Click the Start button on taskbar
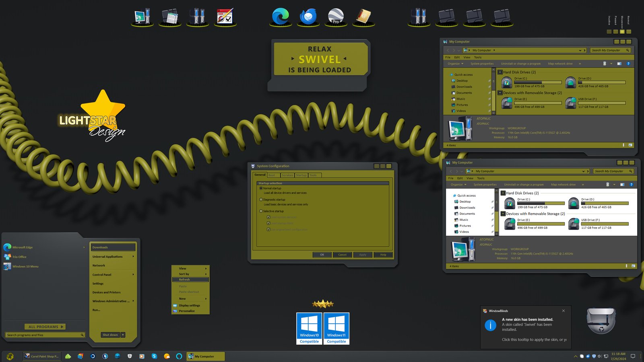The height and width of the screenshot is (362, 644). click(10, 356)
